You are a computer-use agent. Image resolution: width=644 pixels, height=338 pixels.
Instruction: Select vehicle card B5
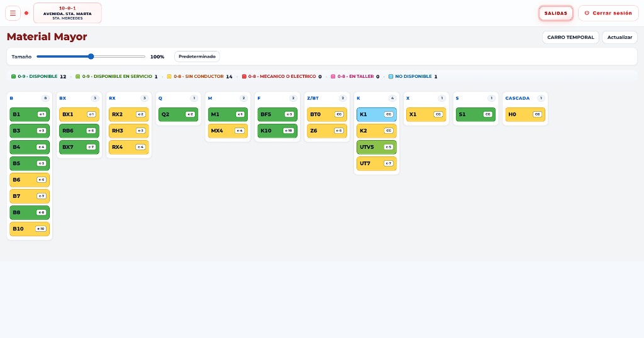pyautogui.click(x=30, y=164)
